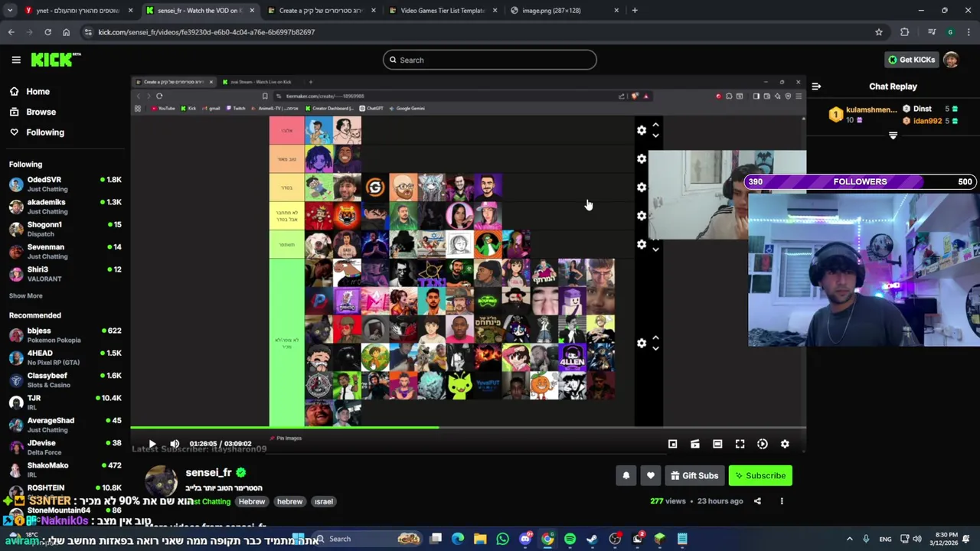Image resolution: width=980 pixels, height=551 pixels.
Task: Follow the channel with the heart button
Action: coord(651,476)
